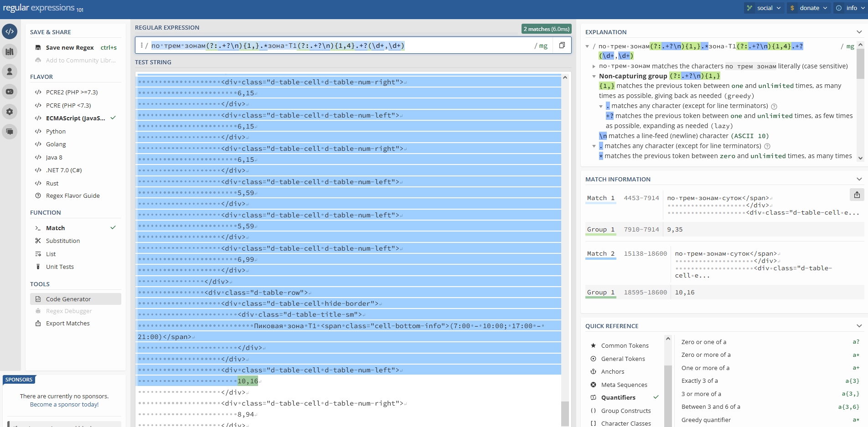Select Group Constructs in Quick Reference
The width and height of the screenshot is (868, 427).
coord(625,411)
